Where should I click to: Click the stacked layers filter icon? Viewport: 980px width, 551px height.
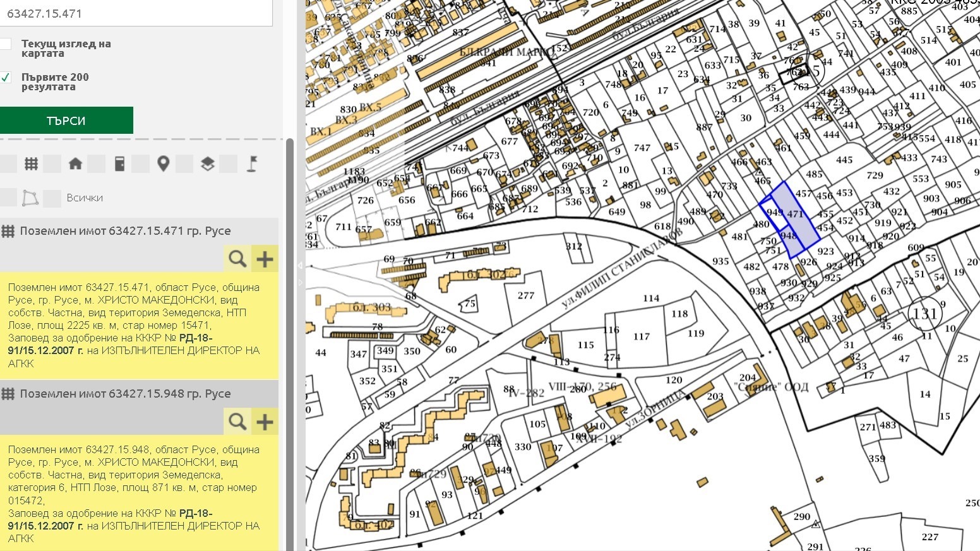[207, 164]
